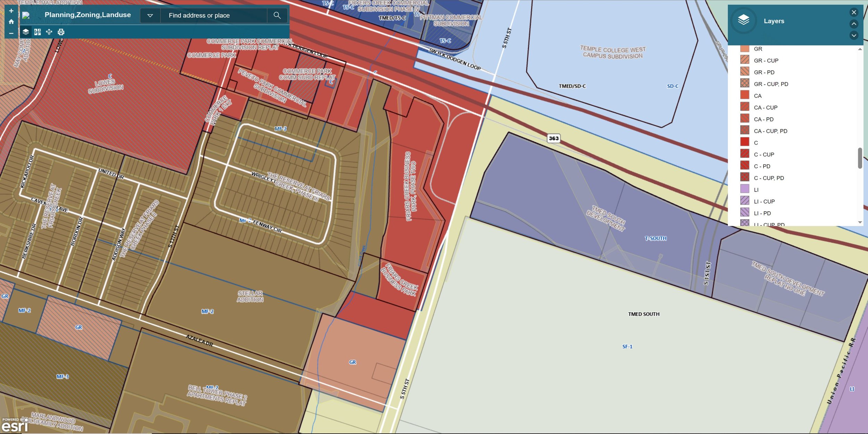Search using the magnifier icon
868x434 pixels.
click(x=277, y=15)
